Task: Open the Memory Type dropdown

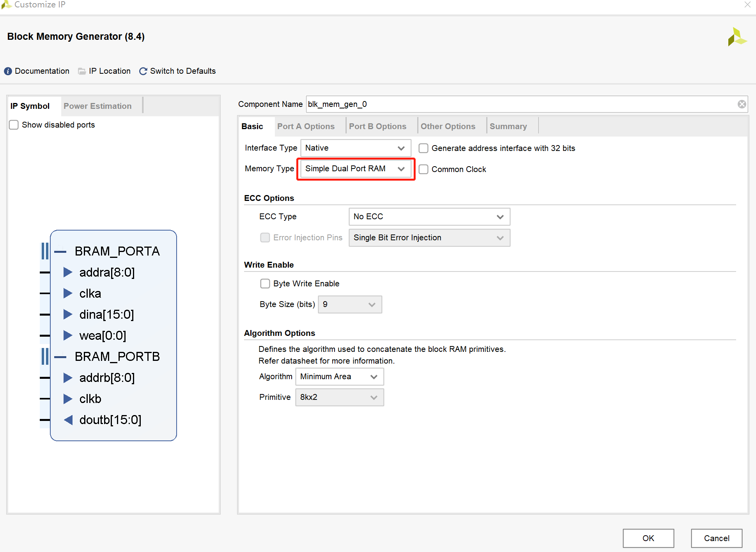Action: pyautogui.click(x=356, y=169)
